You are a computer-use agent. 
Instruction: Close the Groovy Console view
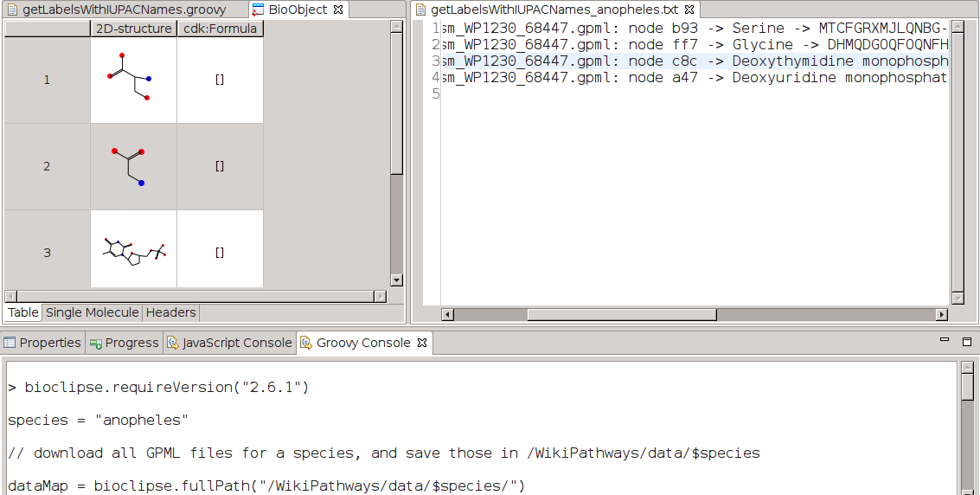[422, 344]
